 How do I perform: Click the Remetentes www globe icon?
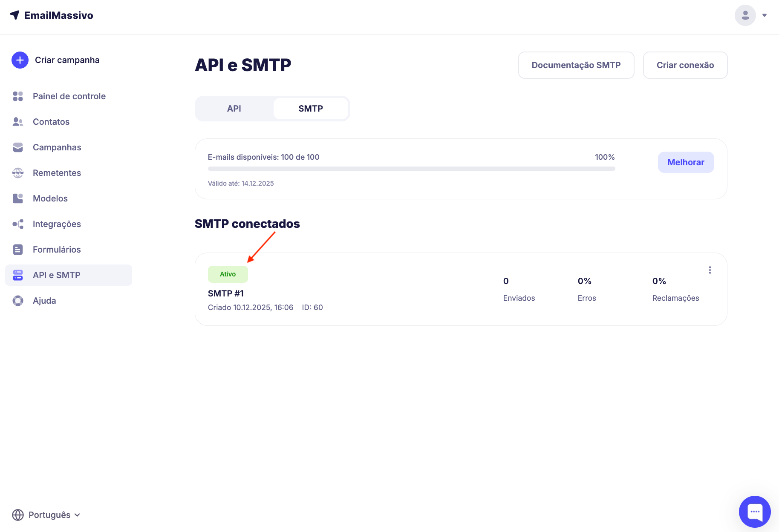click(x=18, y=173)
